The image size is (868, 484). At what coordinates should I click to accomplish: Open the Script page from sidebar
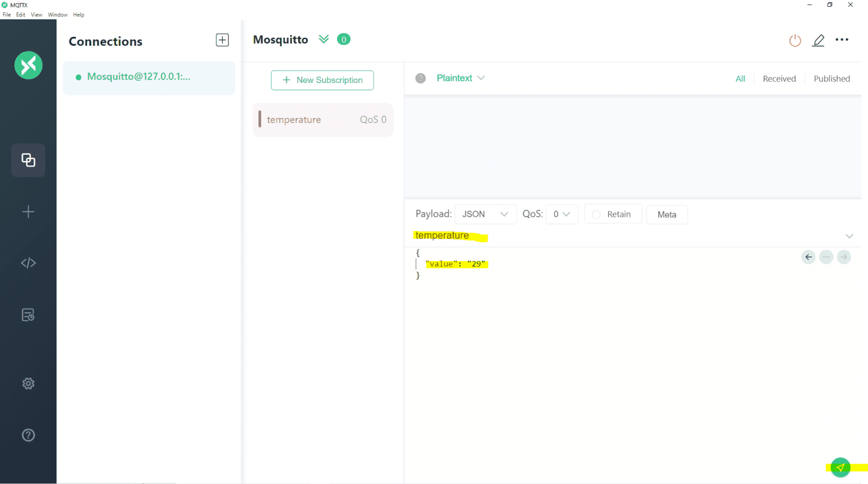tap(28, 263)
